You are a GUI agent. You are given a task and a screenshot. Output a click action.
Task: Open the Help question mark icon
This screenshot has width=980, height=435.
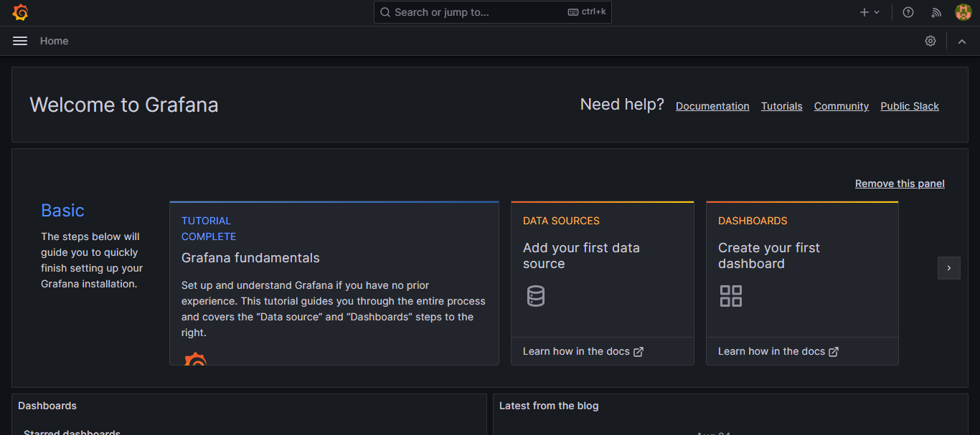(x=908, y=11)
